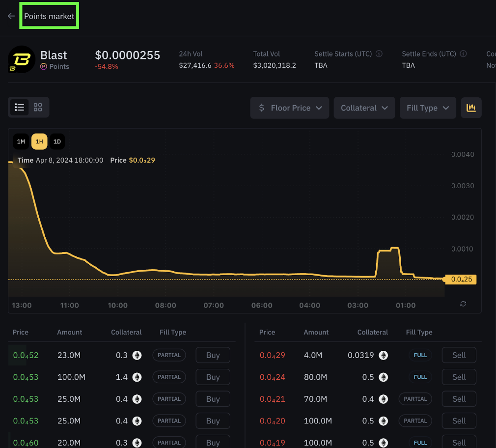Click the Blast token logo
Screen dimensions: 496x448
pos(22,59)
